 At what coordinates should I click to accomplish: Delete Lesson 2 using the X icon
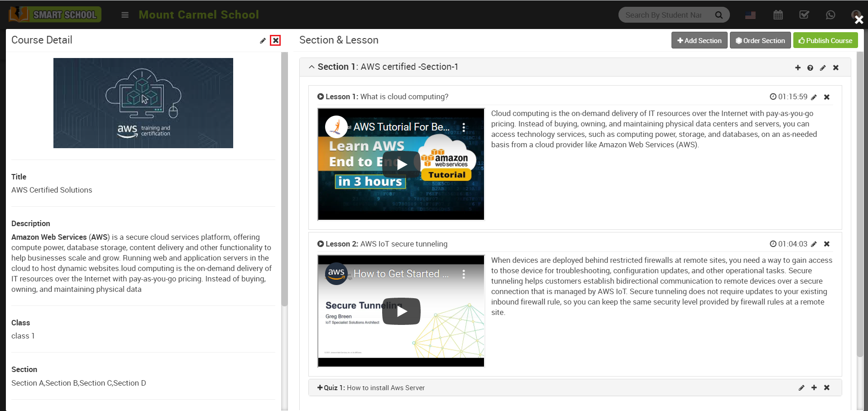pos(827,244)
